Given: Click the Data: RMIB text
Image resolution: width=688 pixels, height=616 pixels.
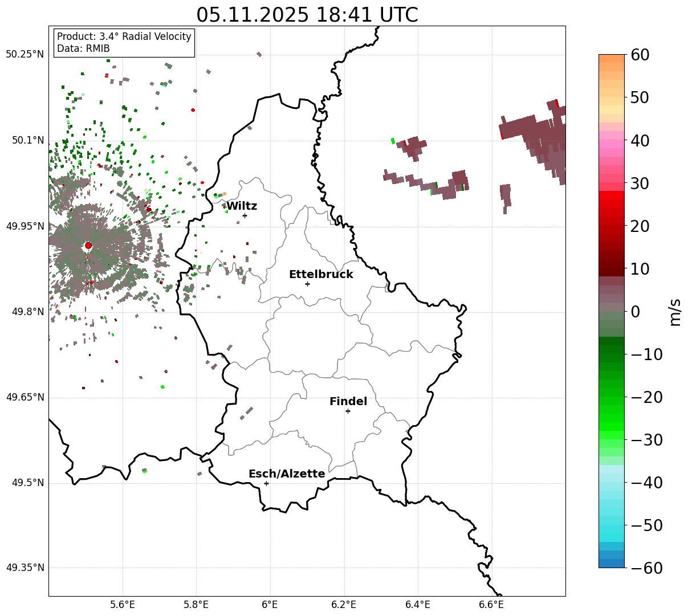Looking at the screenshot, I should point(83,48).
